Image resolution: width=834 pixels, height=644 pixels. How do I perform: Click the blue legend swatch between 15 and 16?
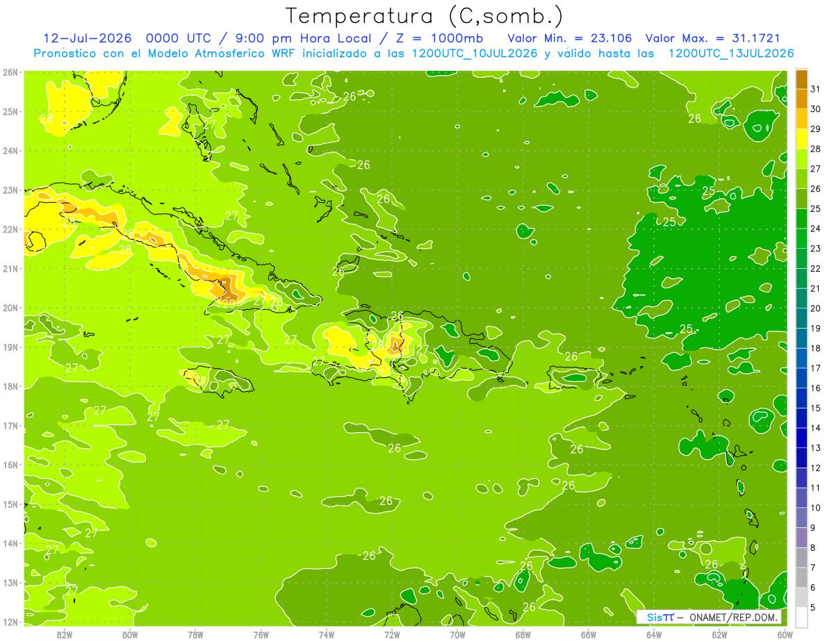pos(801,398)
